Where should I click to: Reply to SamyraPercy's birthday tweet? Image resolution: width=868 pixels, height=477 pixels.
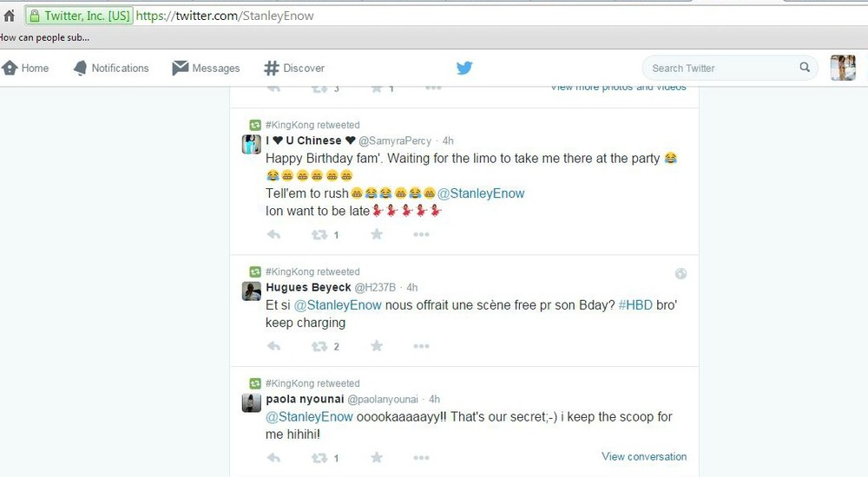[274, 235]
